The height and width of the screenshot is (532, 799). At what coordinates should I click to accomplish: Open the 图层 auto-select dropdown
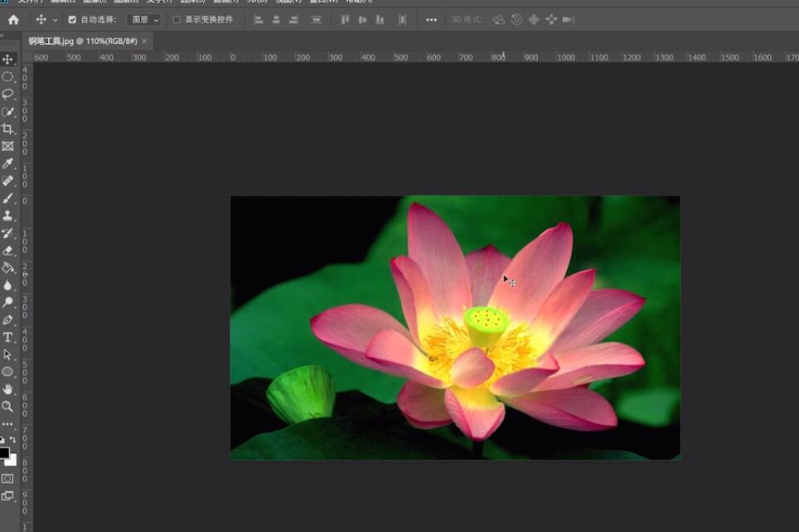144,20
